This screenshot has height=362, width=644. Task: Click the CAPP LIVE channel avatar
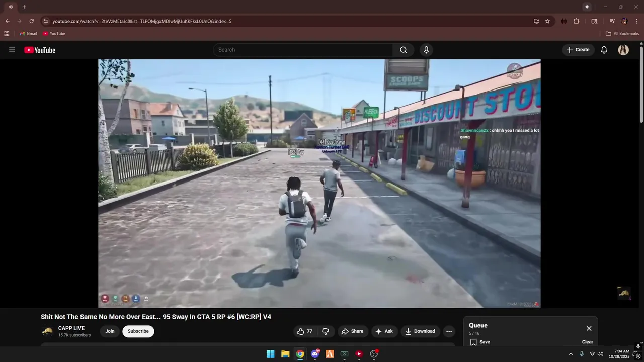[47, 331]
